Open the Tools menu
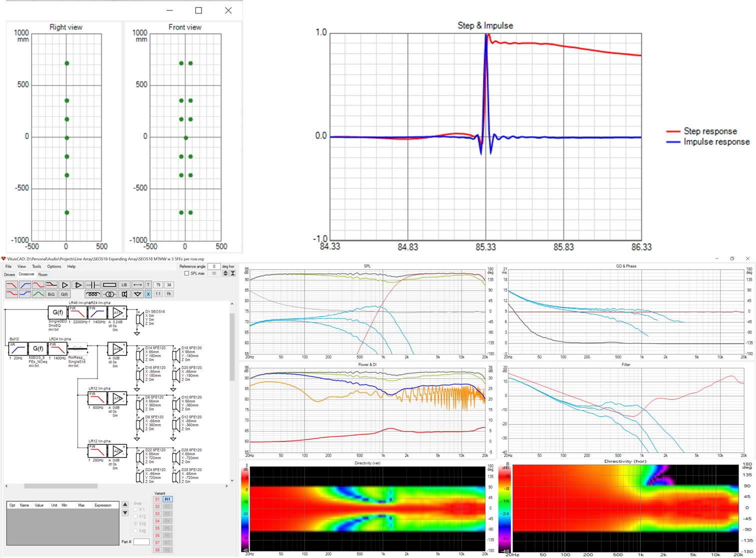Screen dimensions: 756x558 coord(36,266)
